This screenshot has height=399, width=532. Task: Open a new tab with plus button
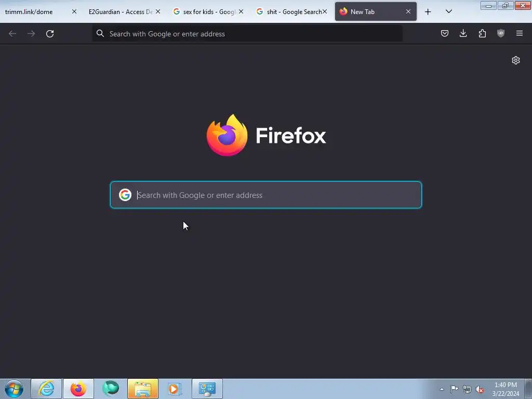pyautogui.click(x=428, y=12)
